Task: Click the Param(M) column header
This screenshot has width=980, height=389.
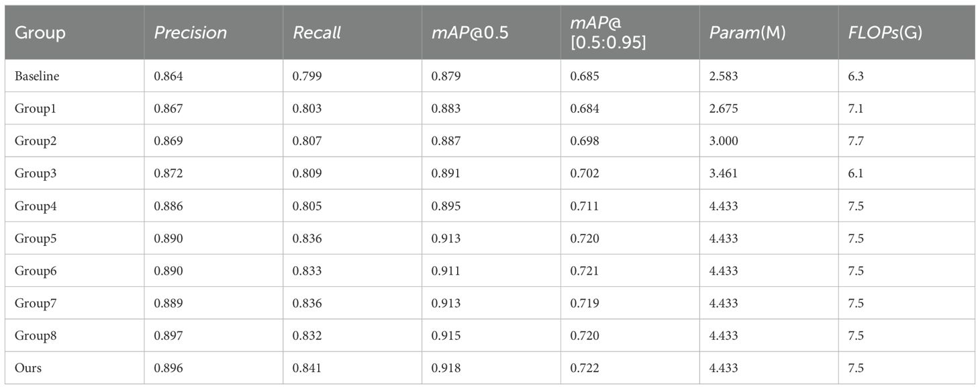Action: point(747,33)
